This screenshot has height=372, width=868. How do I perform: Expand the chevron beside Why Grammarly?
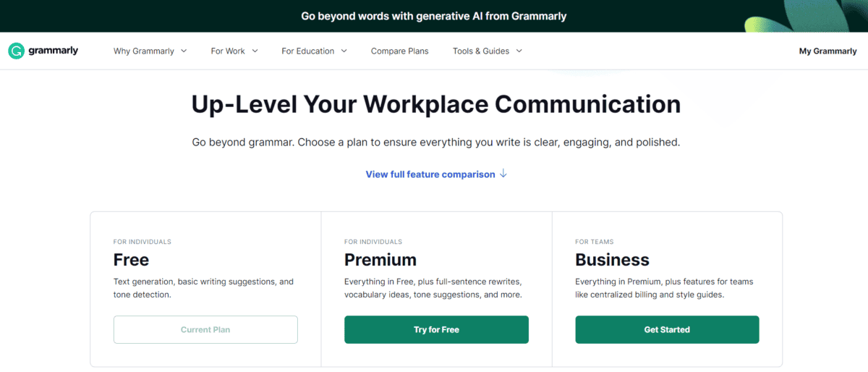coord(184,51)
